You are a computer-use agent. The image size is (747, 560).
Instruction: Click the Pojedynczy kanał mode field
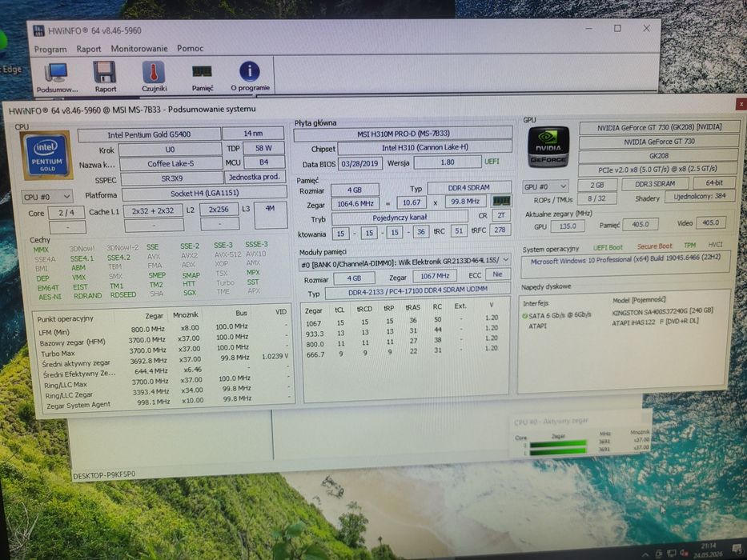400,217
